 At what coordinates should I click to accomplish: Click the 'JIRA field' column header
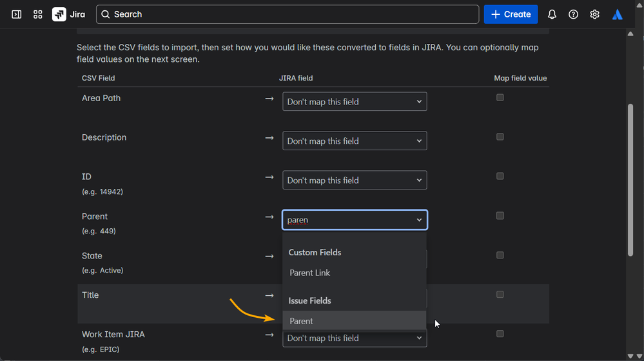pos(296,78)
